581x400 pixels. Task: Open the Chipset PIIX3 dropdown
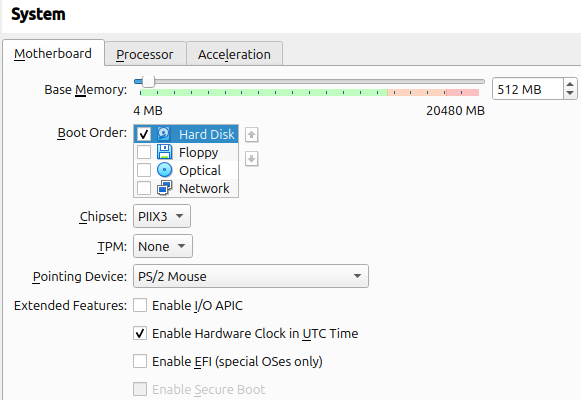tap(162, 216)
